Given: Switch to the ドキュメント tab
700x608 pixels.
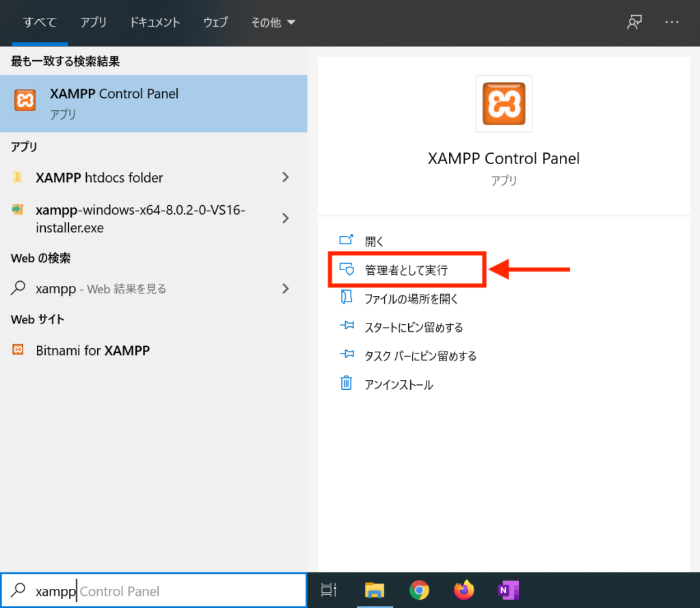Looking at the screenshot, I should (x=154, y=22).
